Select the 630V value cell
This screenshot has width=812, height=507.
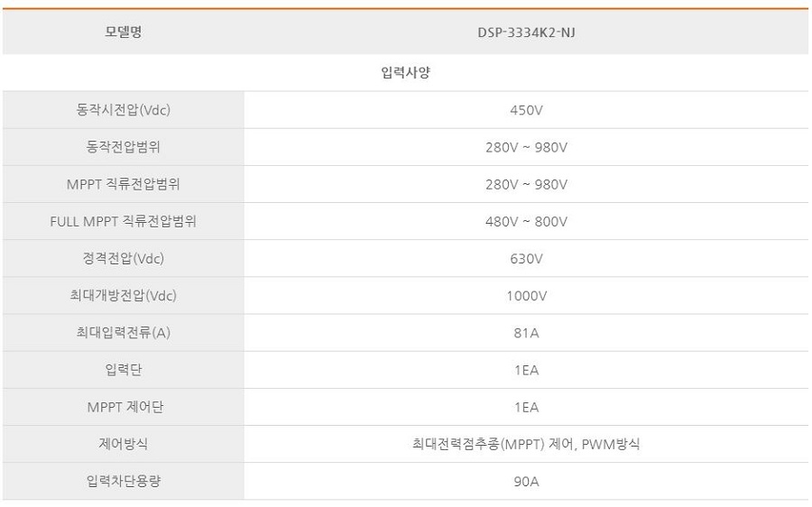click(526, 259)
